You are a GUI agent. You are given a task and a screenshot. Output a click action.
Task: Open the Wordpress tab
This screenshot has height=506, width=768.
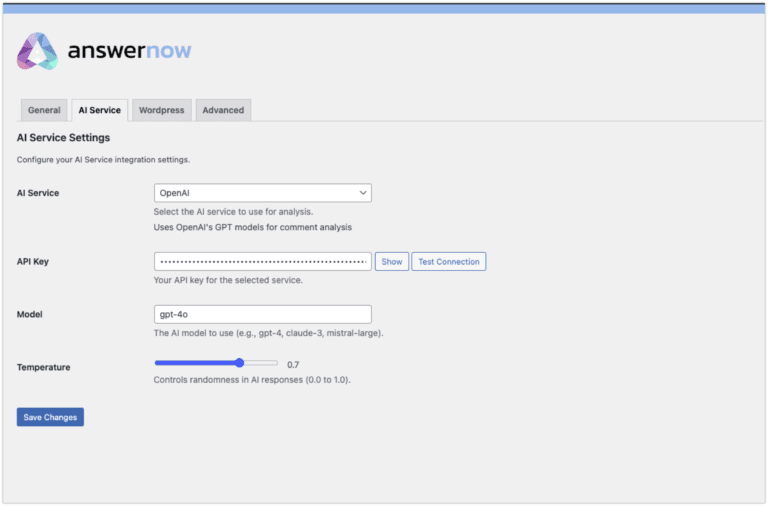pos(162,110)
